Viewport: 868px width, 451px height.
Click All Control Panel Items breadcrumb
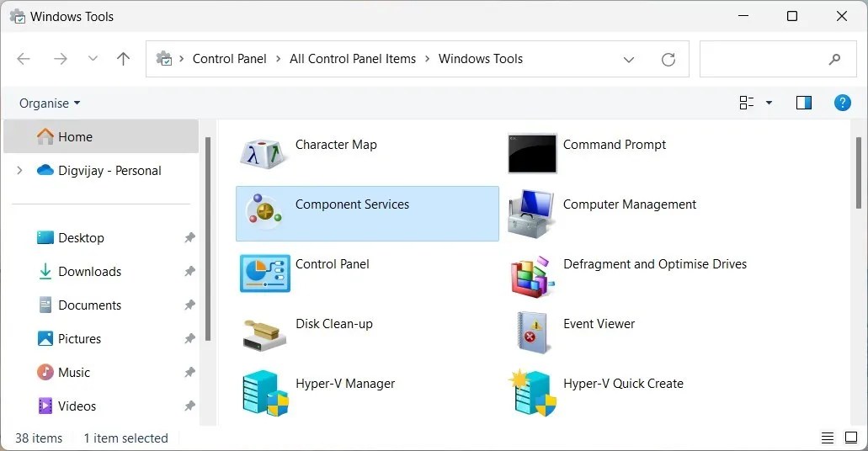point(353,59)
